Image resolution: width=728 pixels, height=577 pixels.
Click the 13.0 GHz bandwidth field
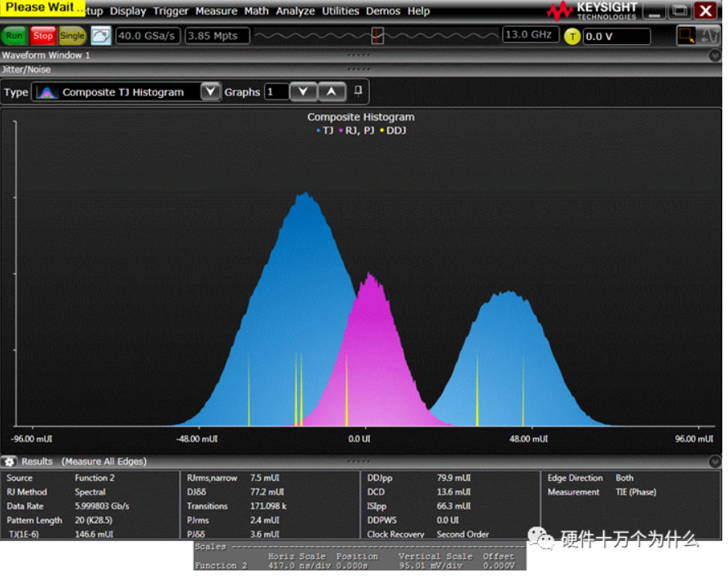[x=530, y=35]
